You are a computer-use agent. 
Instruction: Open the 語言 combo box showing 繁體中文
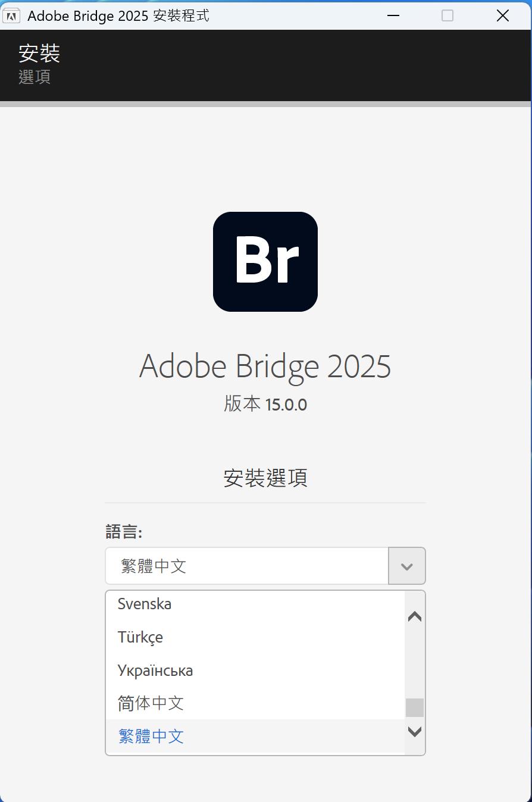click(x=247, y=566)
